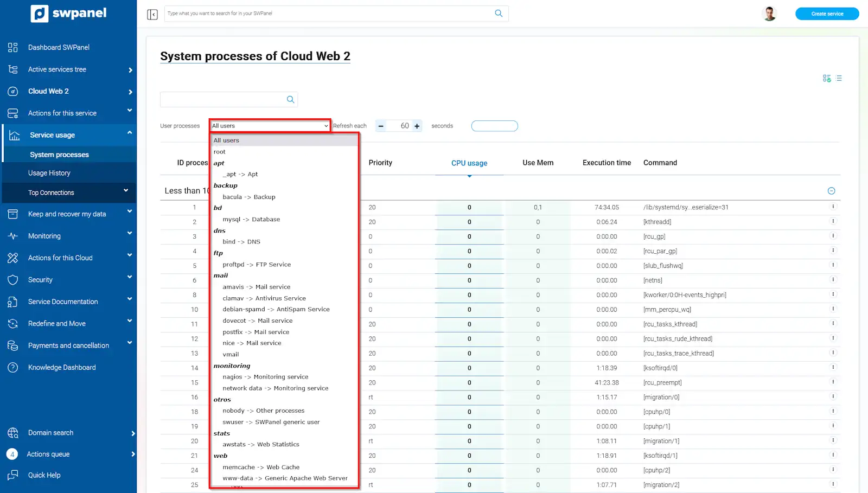Open options menu for rcu_preempt row
The height and width of the screenshot is (493, 868).
tap(833, 382)
